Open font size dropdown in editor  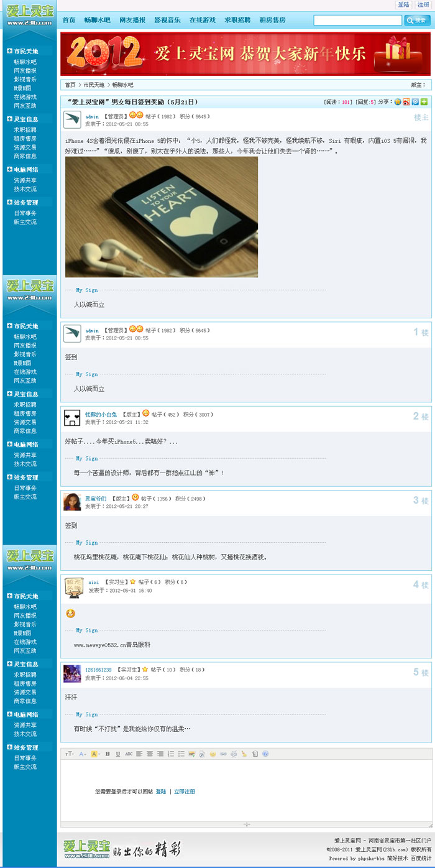(x=70, y=754)
